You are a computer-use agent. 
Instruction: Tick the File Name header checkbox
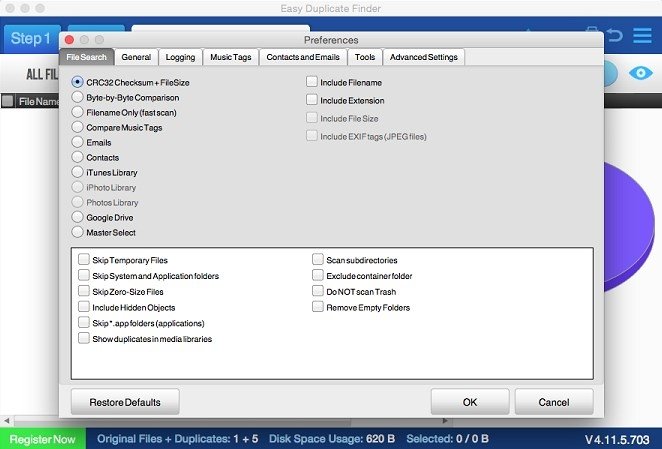coord(8,101)
